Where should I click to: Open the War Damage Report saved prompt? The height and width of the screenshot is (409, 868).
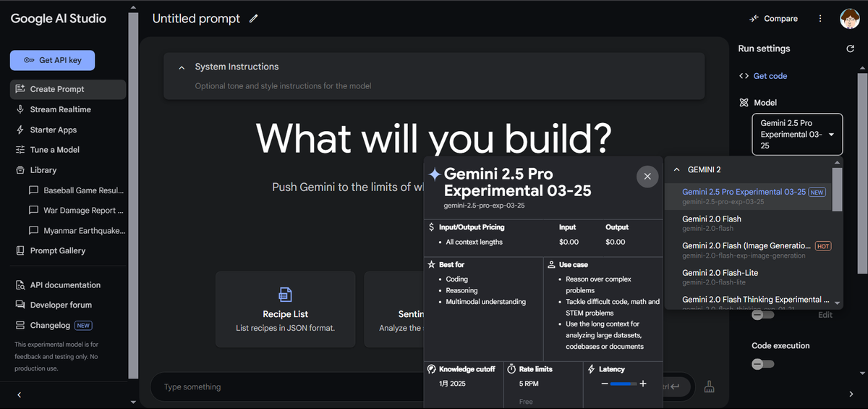(x=75, y=211)
